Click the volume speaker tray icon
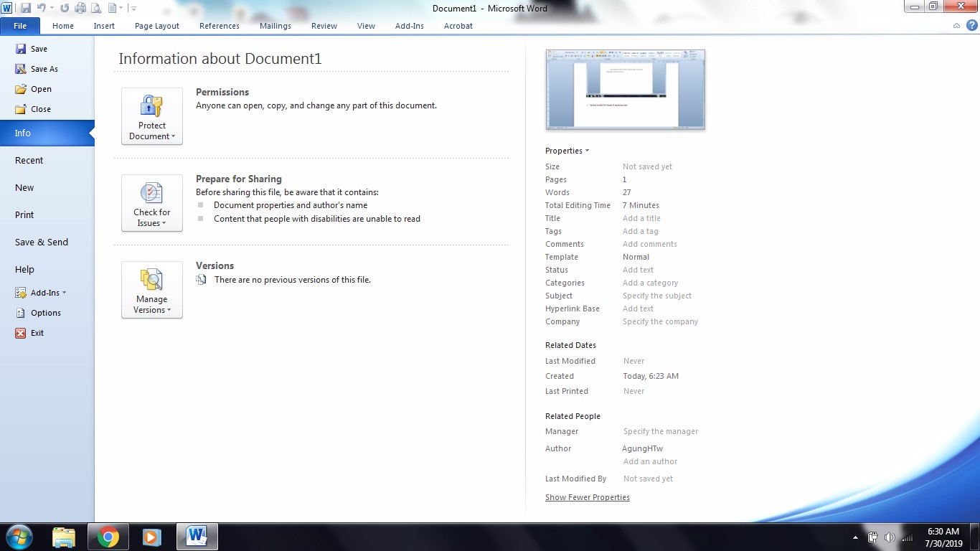The height and width of the screenshot is (551, 980). 890,537
